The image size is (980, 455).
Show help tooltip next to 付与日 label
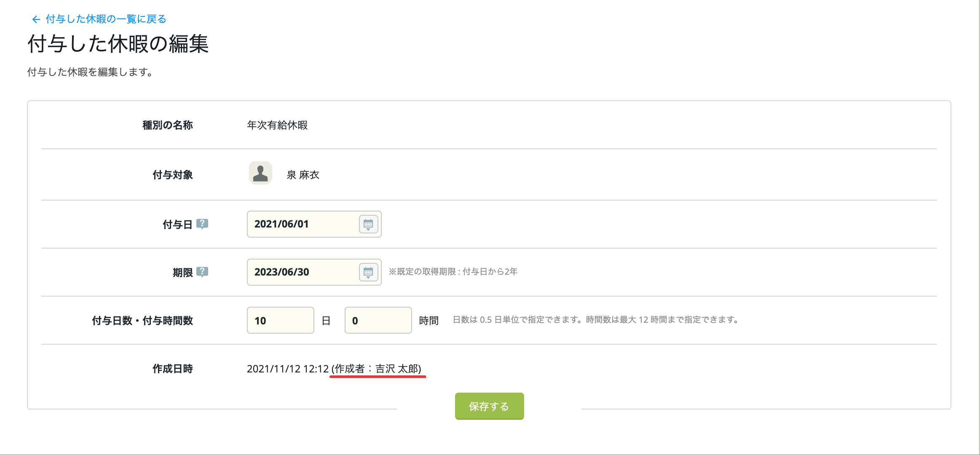(x=202, y=224)
